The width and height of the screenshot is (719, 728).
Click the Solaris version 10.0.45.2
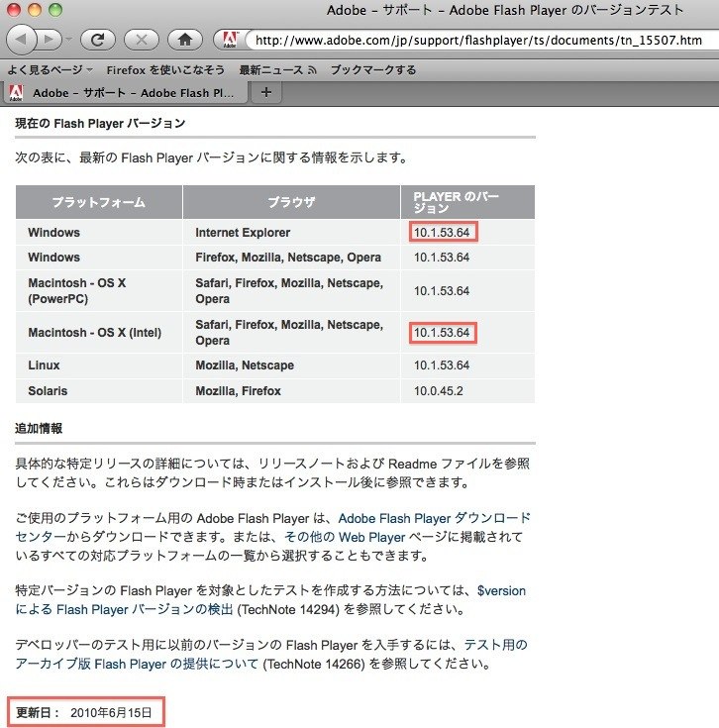point(439,391)
